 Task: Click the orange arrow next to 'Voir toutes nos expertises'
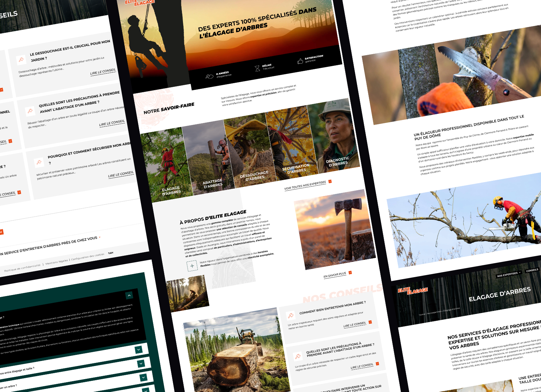pos(330,181)
